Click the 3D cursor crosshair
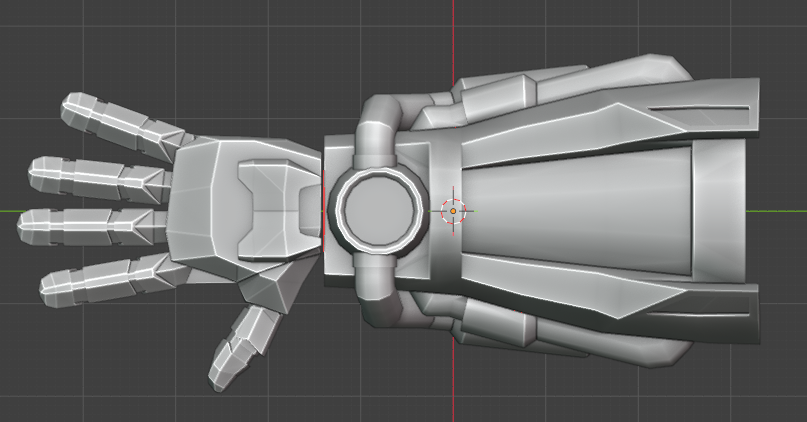The image size is (807, 422). click(x=453, y=211)
